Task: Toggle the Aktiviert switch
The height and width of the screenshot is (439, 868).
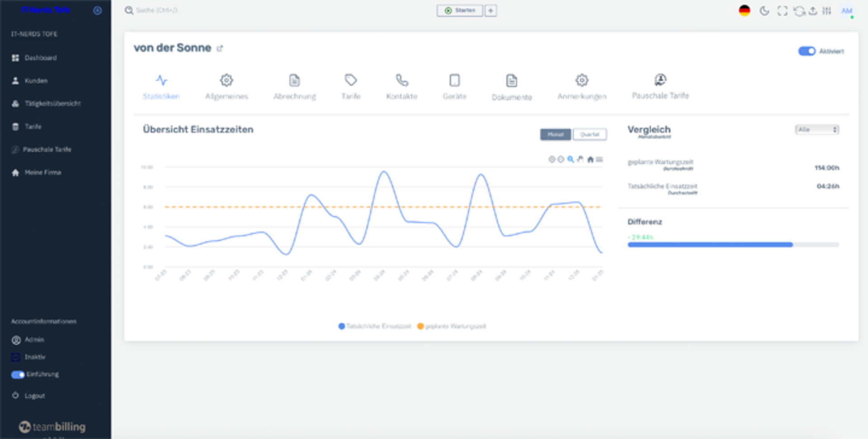Action: point(807,51)
